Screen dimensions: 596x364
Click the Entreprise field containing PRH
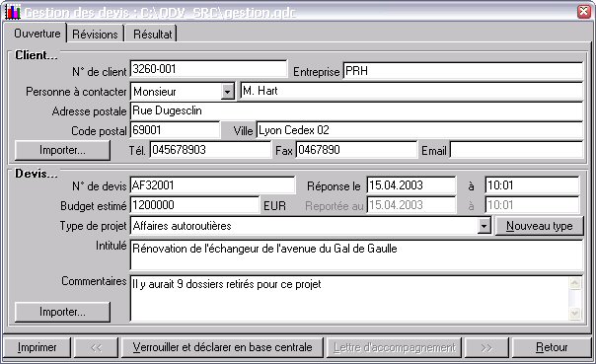pyautogui.click(x=463, y=71)
